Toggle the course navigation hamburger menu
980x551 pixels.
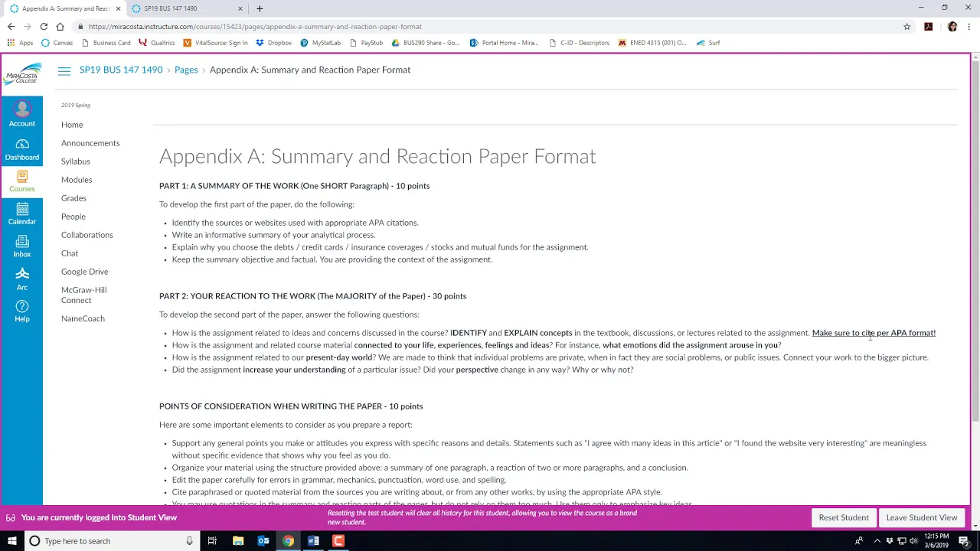click(x=64, y=70)
